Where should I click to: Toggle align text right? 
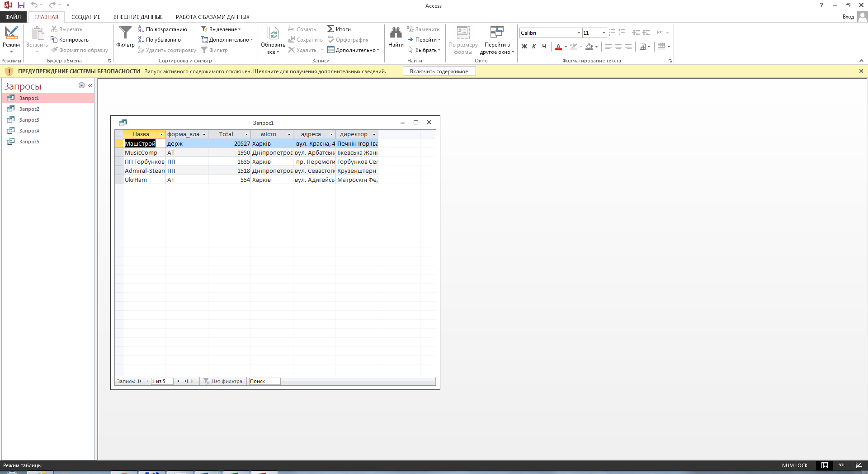(x=628, y=46)
